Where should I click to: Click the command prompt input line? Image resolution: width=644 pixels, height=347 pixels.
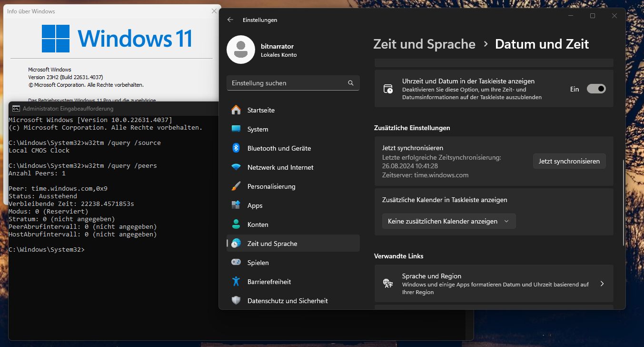click(x=47, y=250)
